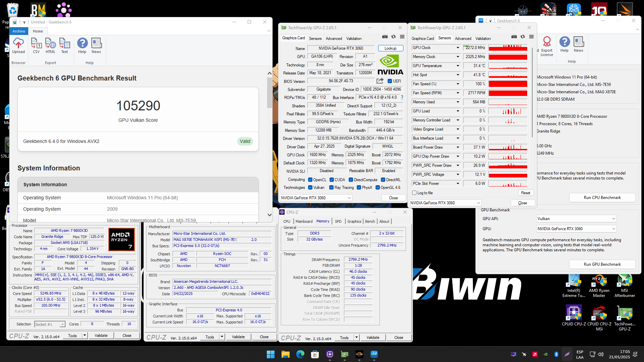644x362 pixels.
Task: Click the Export License icon in Geekbench
Action: pos(547,46)
